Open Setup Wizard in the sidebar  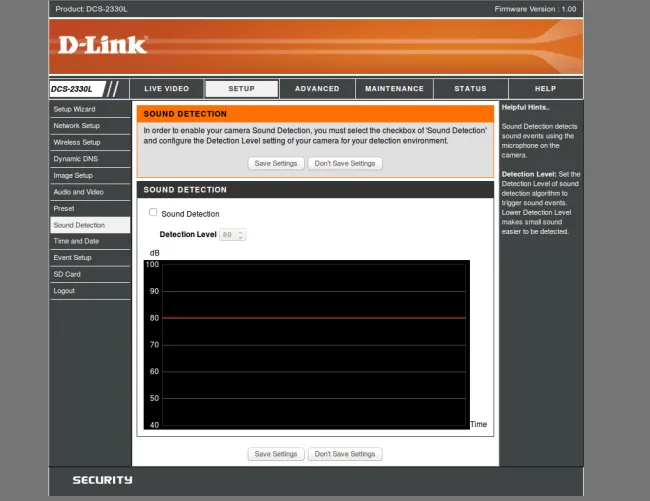(90, 109)
